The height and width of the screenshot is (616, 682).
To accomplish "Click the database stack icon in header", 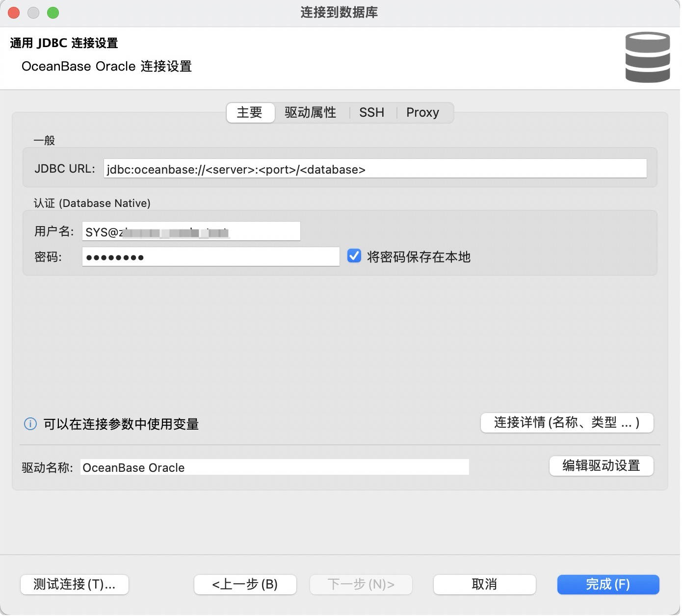I will pyautogui.click(x=647, y=57).
